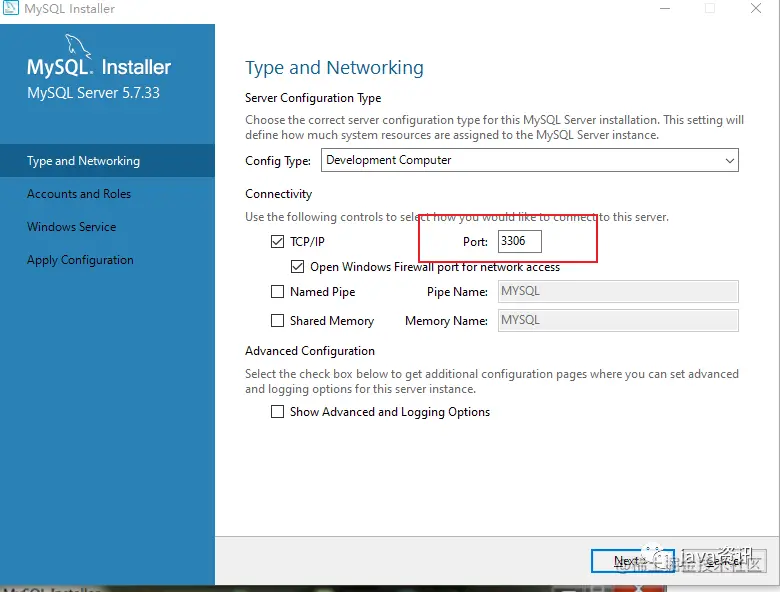Image resolution: width=780 pixels, height=592 pixels.
Task: Enable the Shared Memory checkbox
Action: 277,320
